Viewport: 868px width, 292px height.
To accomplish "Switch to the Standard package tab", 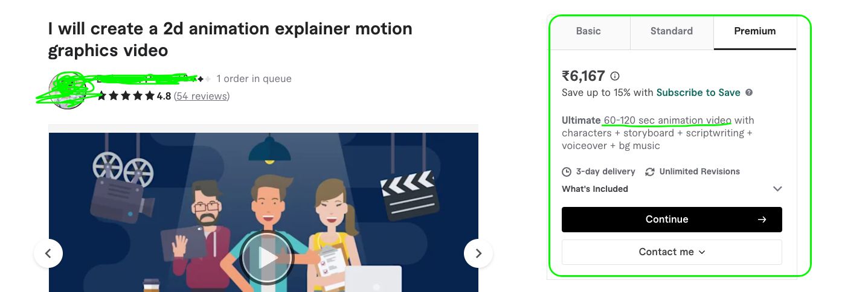I will [672, 31].
